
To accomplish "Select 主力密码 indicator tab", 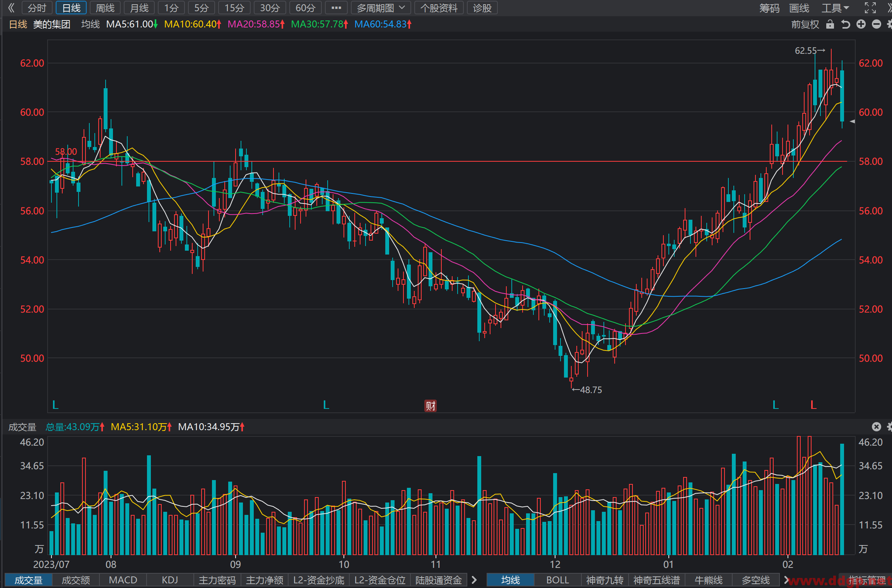I will pyautogui.click(x=217, y=580).
